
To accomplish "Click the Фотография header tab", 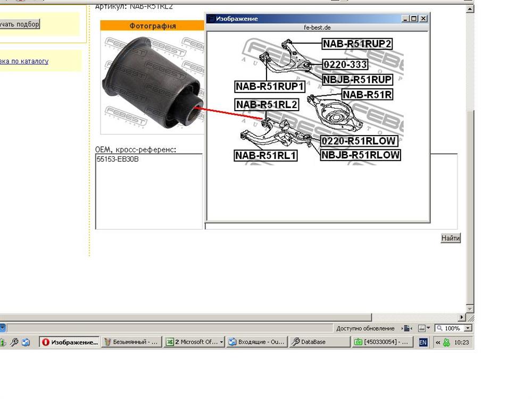I will pos(152,26).
